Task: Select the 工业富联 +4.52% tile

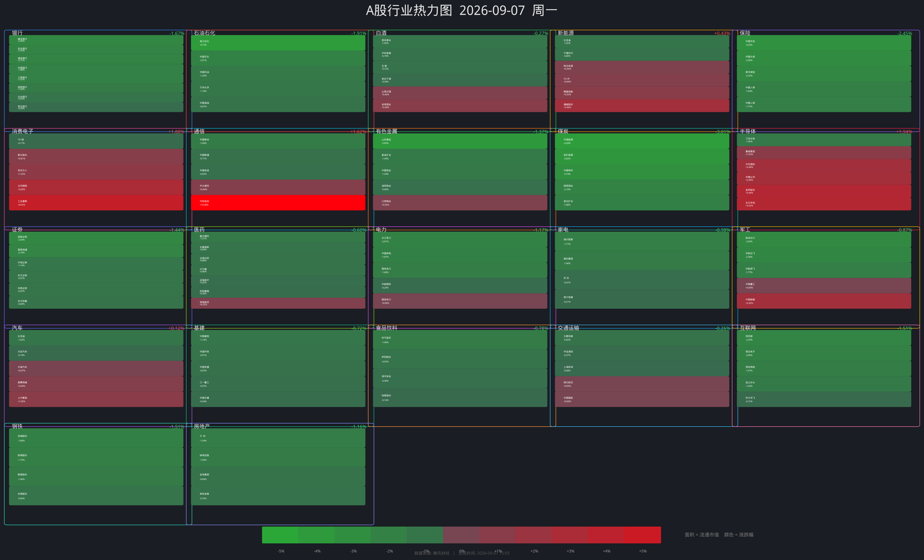Action: point(96,203)
